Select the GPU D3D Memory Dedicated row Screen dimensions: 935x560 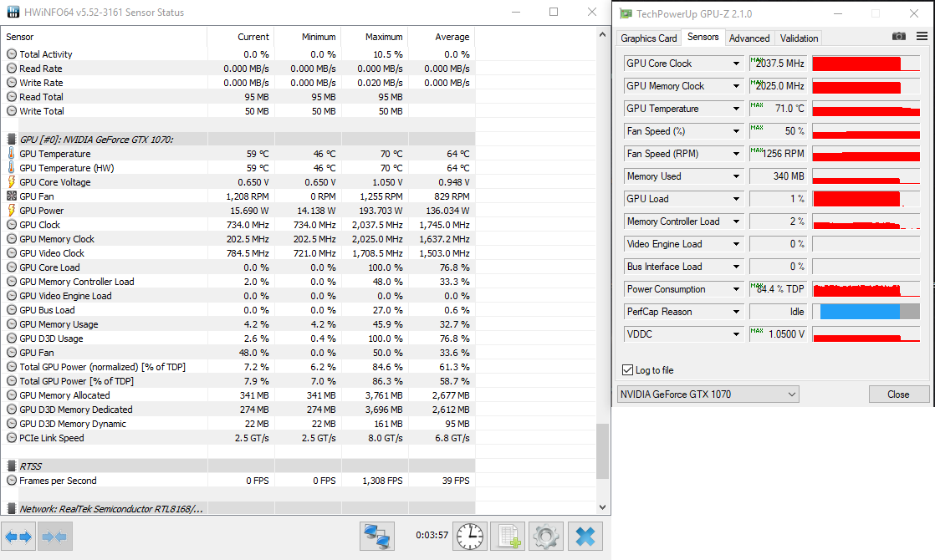(x=238, y=410)
